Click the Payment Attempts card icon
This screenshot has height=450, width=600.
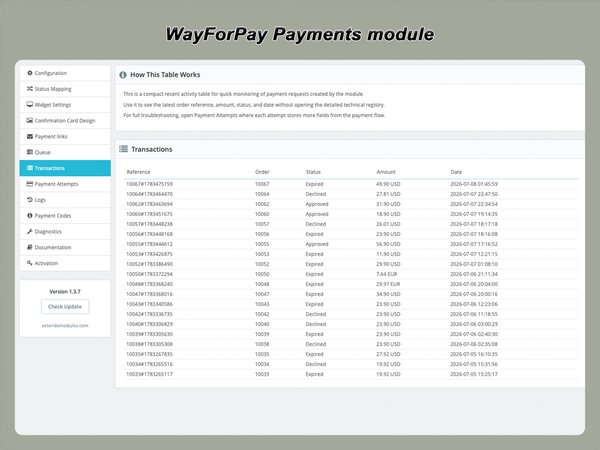29,184
